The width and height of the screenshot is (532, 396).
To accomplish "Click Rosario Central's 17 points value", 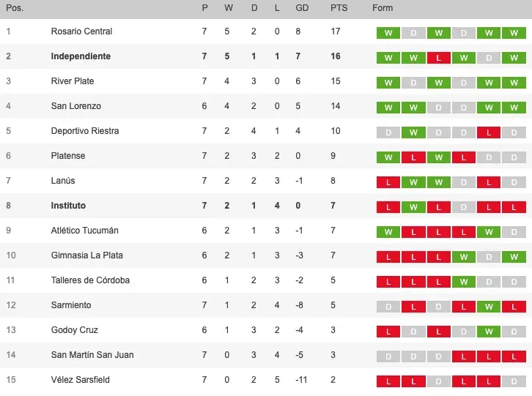I will [336, 31].
